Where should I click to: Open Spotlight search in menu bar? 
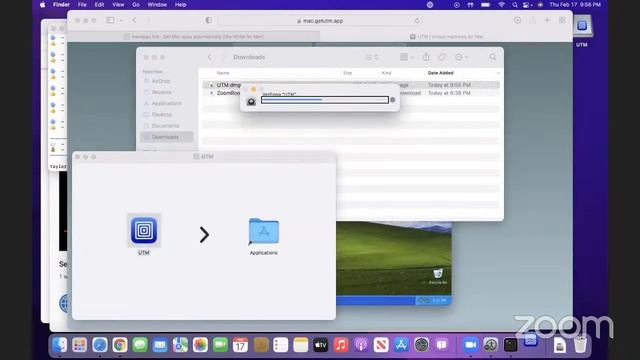coord(515,5)
